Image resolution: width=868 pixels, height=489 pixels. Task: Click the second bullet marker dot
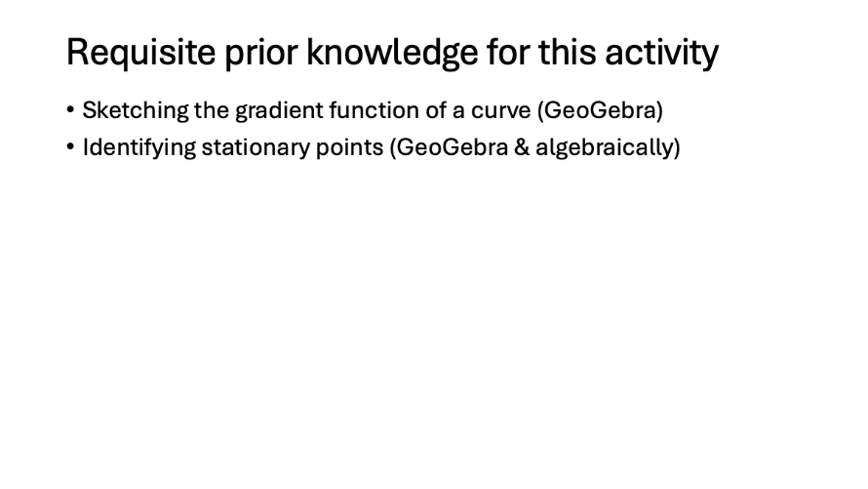coord(71,147)
